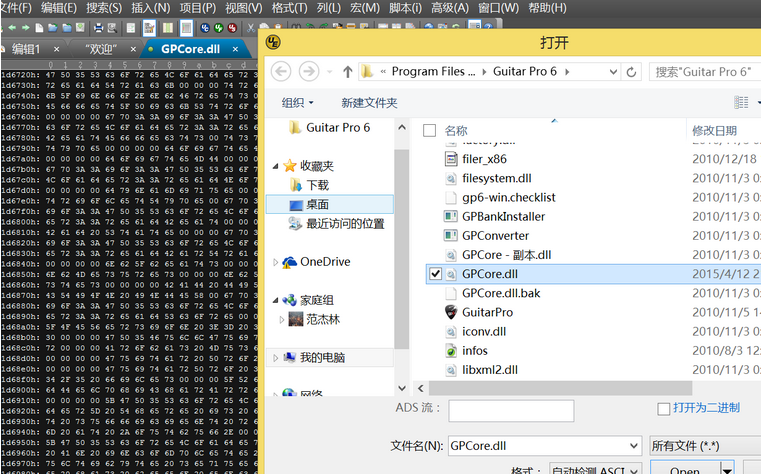Go forward in the Open dialog
The image size is (763, 474).
pyautogui.click(x=309, y=72)
